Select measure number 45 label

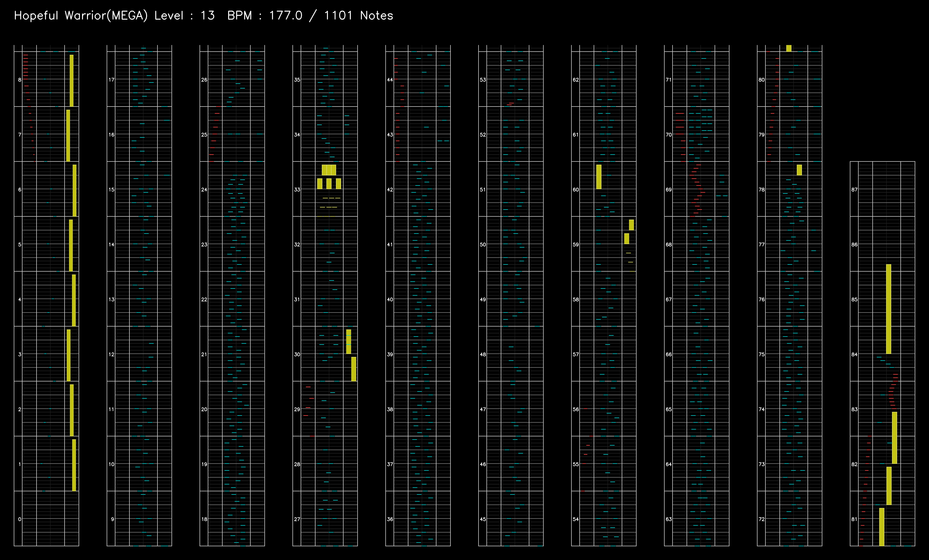click(x=483, y=519)
